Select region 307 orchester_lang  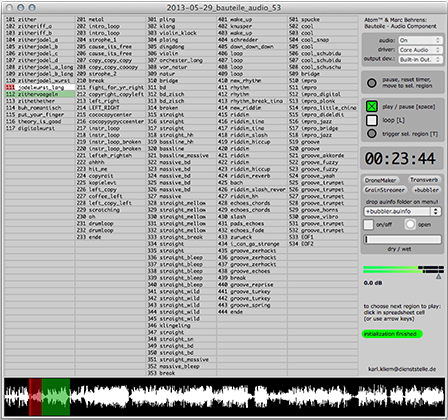click(x=182, y=60)
